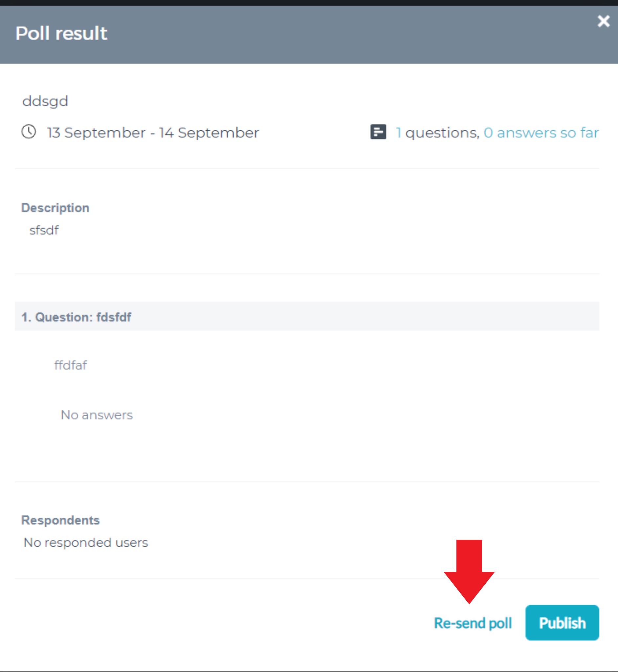Click the red arrow annotation
The height and width of the screenshot is (672, 618).
469,571
